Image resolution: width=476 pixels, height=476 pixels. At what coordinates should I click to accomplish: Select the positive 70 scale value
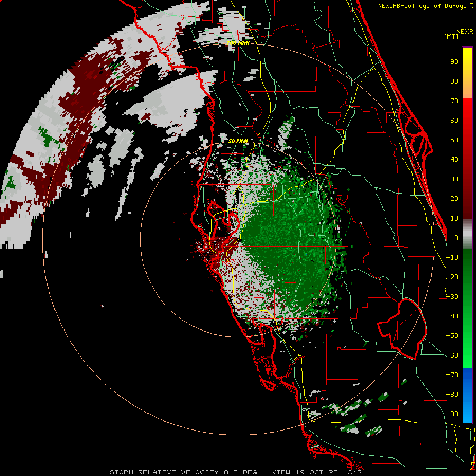pos(454,101)
